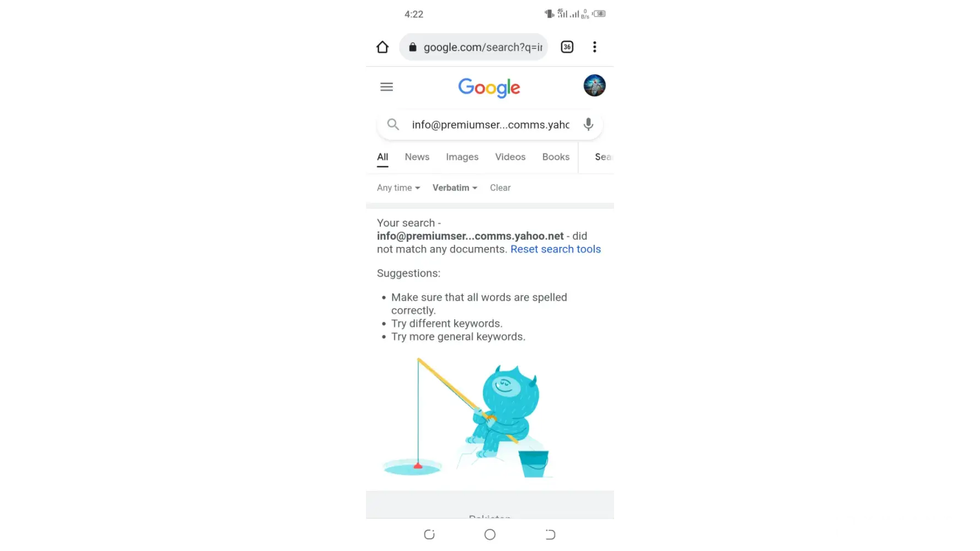Expand the Any time filter dropdown
This screenshot has height=551, width=980.
coord(399,188)
